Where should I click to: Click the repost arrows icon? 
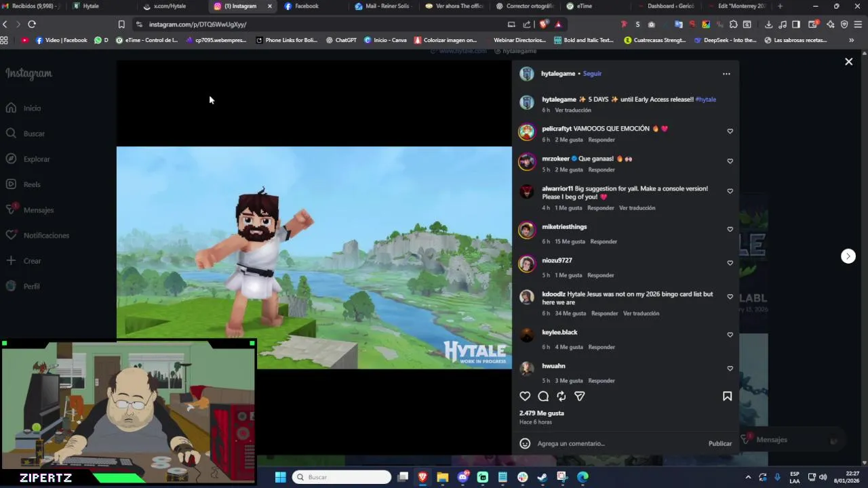tap(561, 396)
